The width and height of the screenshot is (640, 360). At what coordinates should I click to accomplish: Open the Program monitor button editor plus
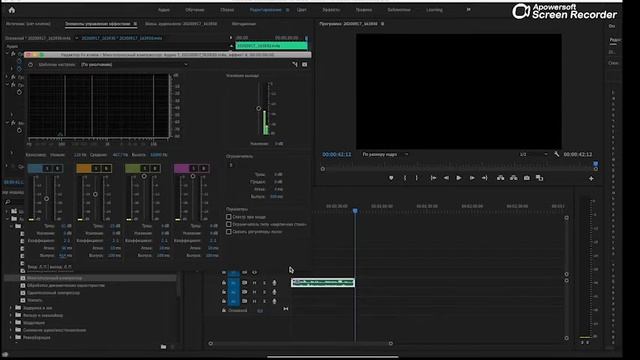click(591, 178)
